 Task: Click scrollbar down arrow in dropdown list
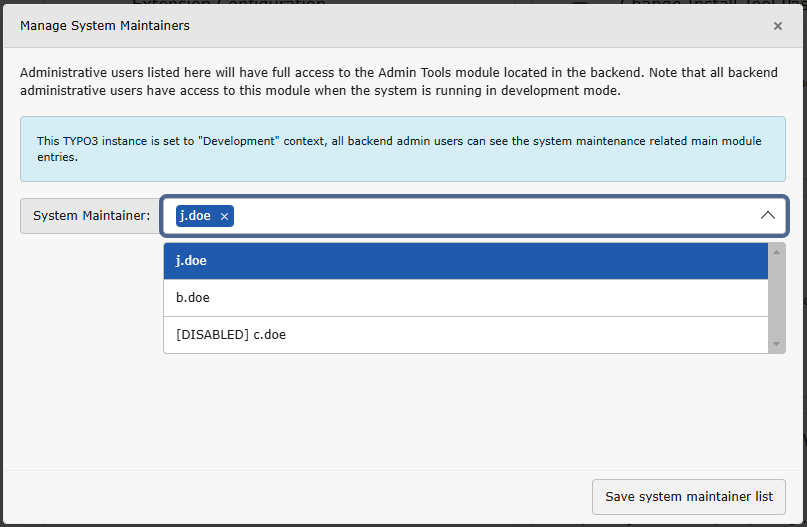point(776,344)
